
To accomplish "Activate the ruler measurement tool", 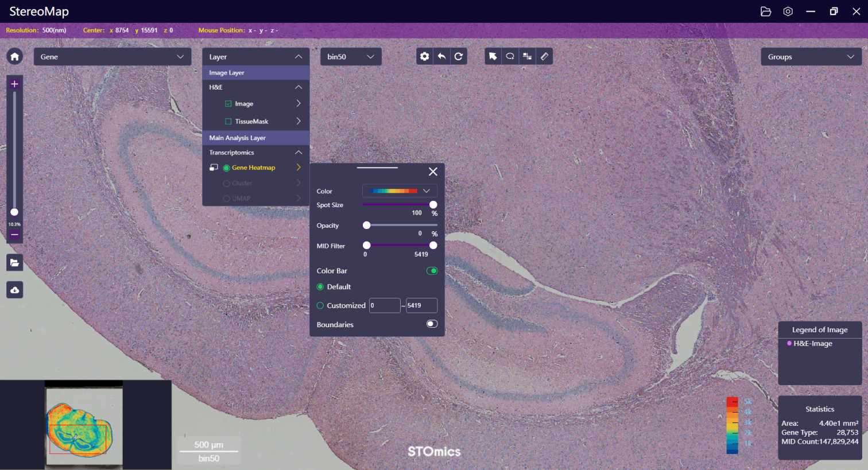I will (x=544, y=56).
